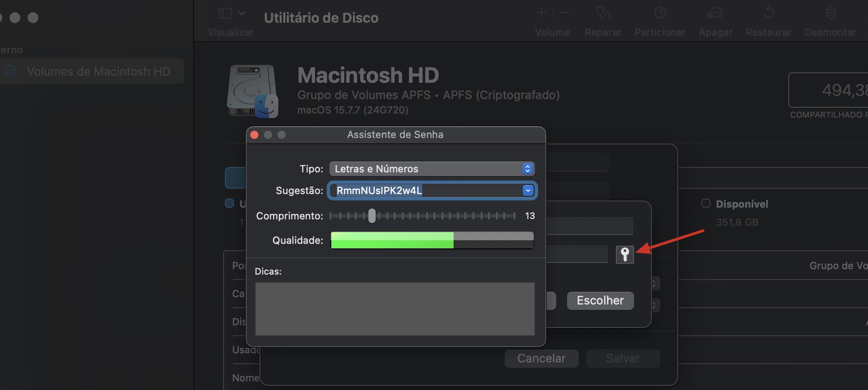Click the key icon password assistant button
868x390 pixels.
click(x=625, y=255)
